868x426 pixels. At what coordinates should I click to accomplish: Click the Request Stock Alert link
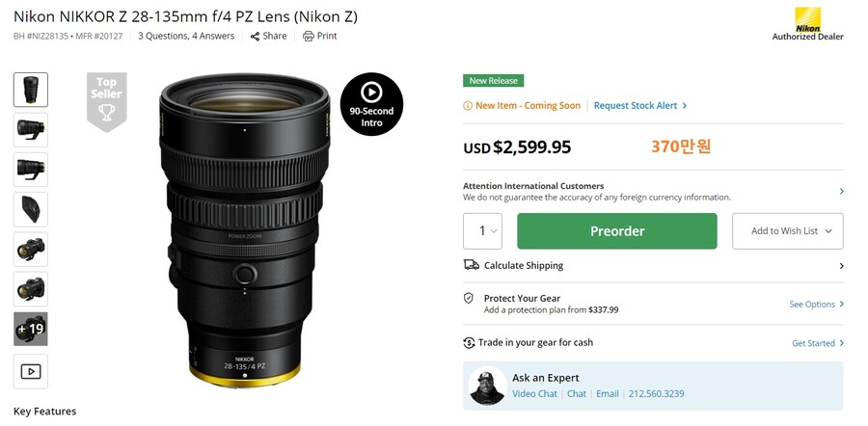(x=639, y=106)
